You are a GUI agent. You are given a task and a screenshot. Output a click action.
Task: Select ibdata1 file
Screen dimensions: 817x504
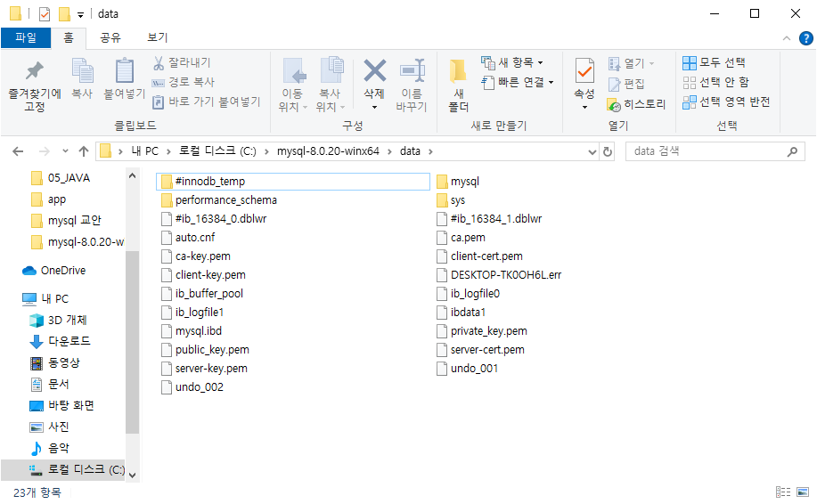click(462, 313)
